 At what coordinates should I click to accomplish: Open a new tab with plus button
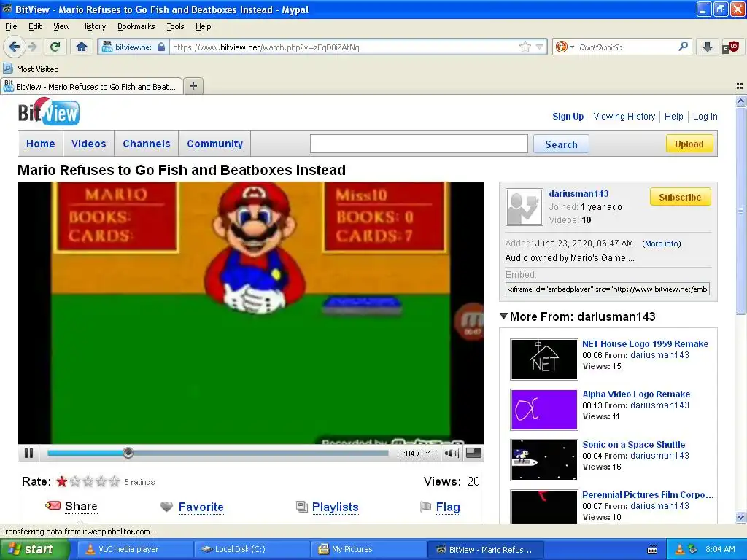click(193, 86)
